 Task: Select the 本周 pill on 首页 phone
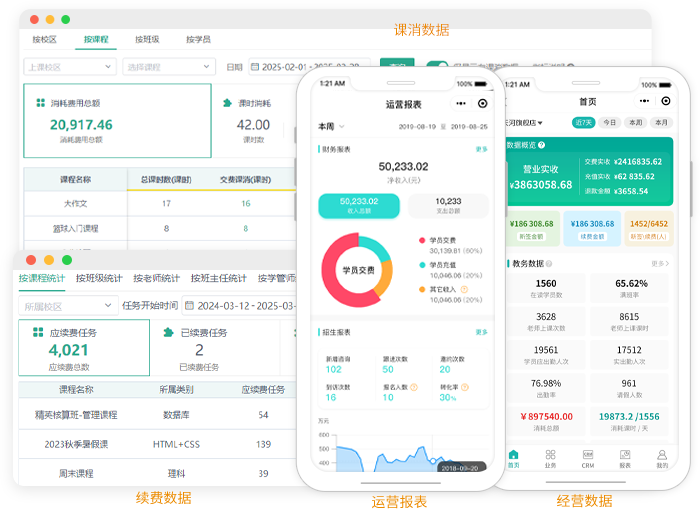[635, 122]
